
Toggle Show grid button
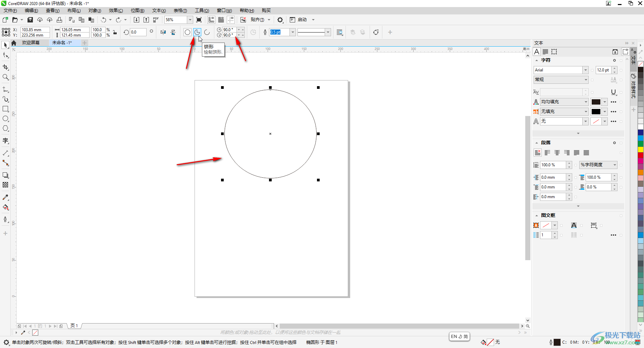221,20
